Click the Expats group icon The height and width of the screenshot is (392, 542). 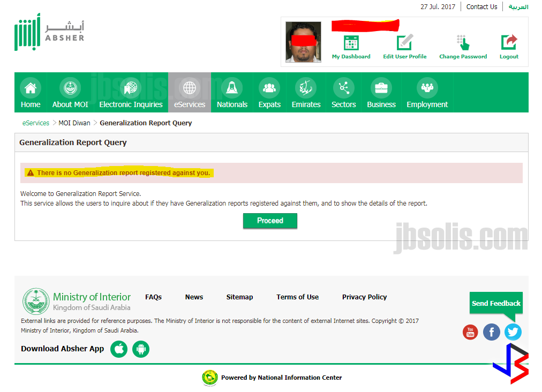point(269,88)
